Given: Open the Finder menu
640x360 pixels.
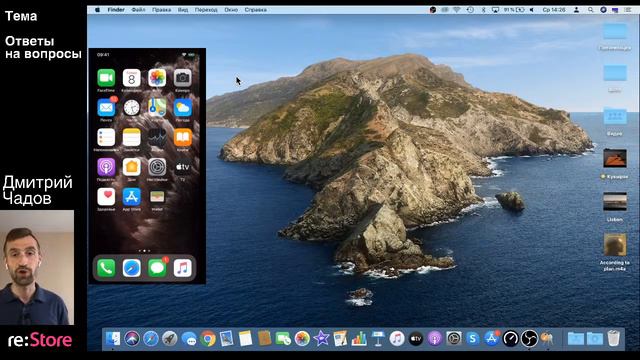Looking at the screenshot, I should click(x=116, y=10).
